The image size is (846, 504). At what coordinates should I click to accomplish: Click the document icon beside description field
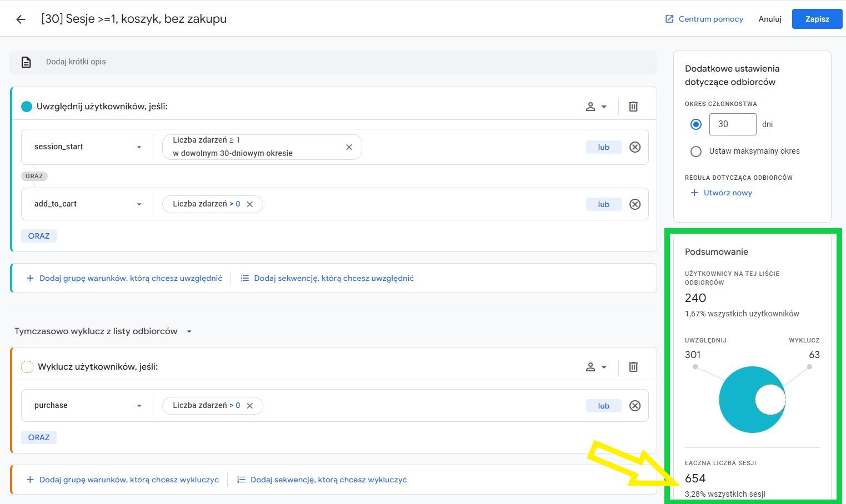(26, 62)
